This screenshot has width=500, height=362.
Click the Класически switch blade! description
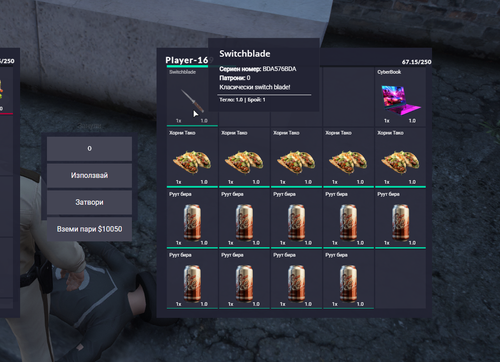click(255, 87)
